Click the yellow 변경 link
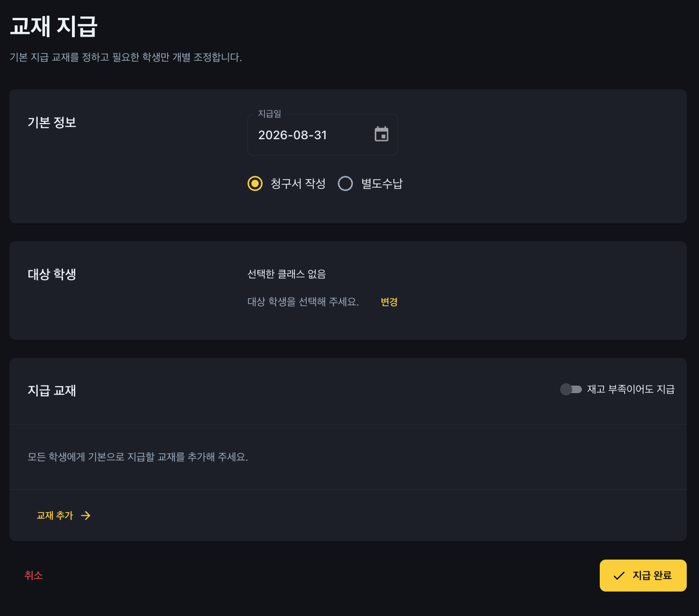This screenshot has height=616, width=699. 389,302
